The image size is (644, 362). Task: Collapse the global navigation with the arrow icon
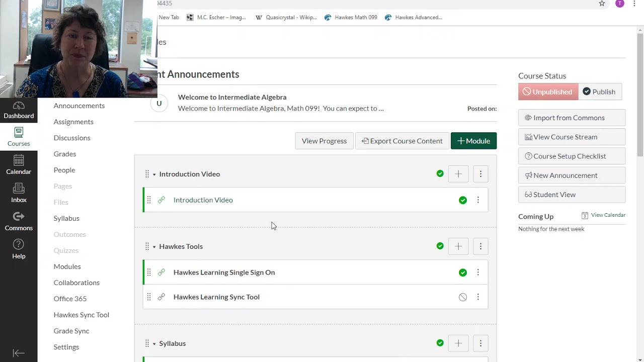point(19,353)
